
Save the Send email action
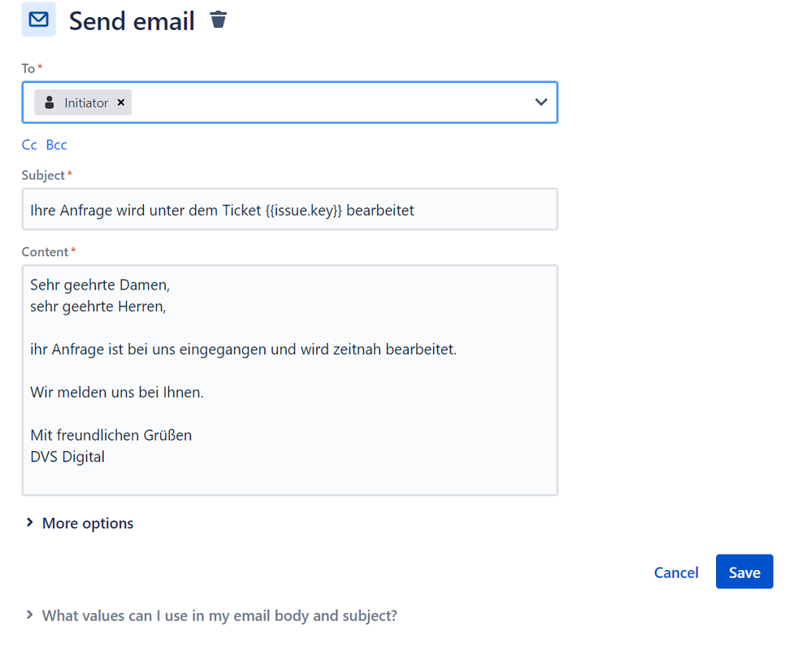(745, 572)
